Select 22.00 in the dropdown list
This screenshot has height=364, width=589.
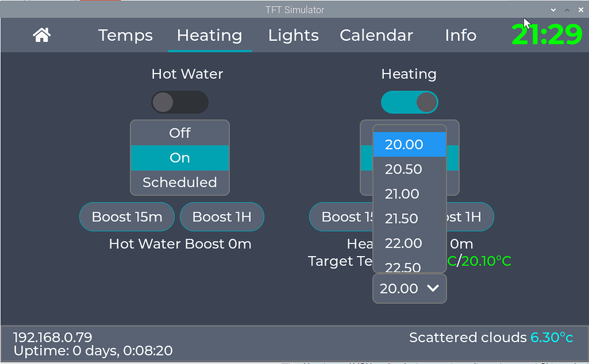(410, 243)
